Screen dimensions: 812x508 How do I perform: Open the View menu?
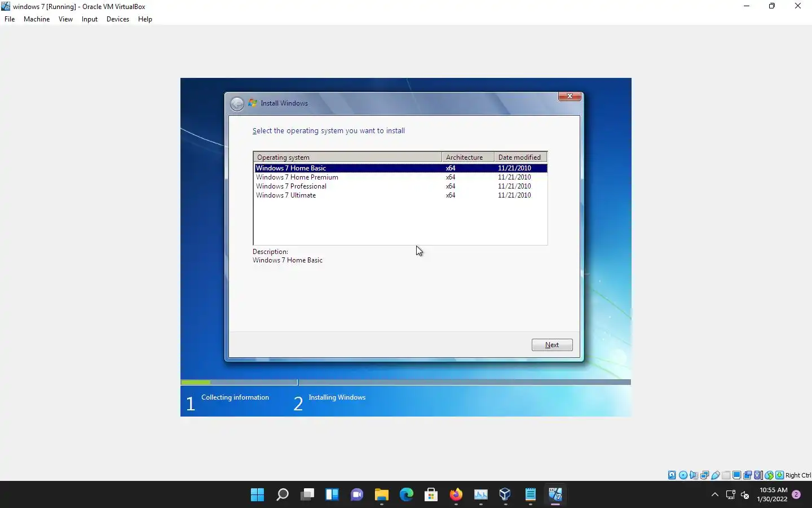pos(65,19)
